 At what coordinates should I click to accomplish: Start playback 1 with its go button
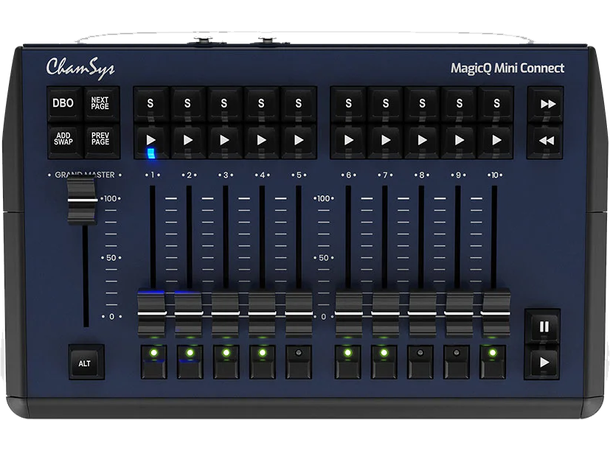tap(151, 140)
